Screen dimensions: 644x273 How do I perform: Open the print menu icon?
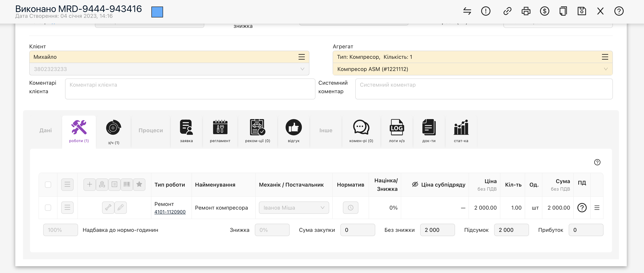(x=526, y=11)
